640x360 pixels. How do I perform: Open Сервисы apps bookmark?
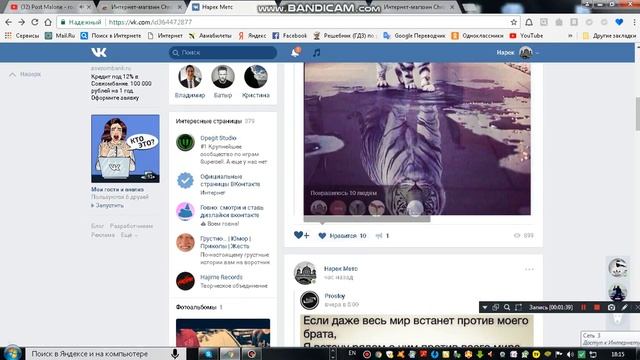pyautogui.click(x=22, y=36)
